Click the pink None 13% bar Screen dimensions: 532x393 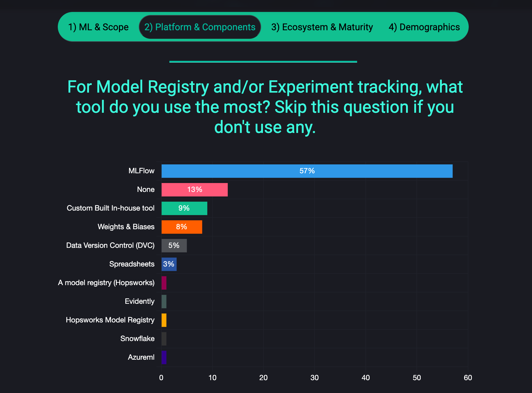coord(194,190)
